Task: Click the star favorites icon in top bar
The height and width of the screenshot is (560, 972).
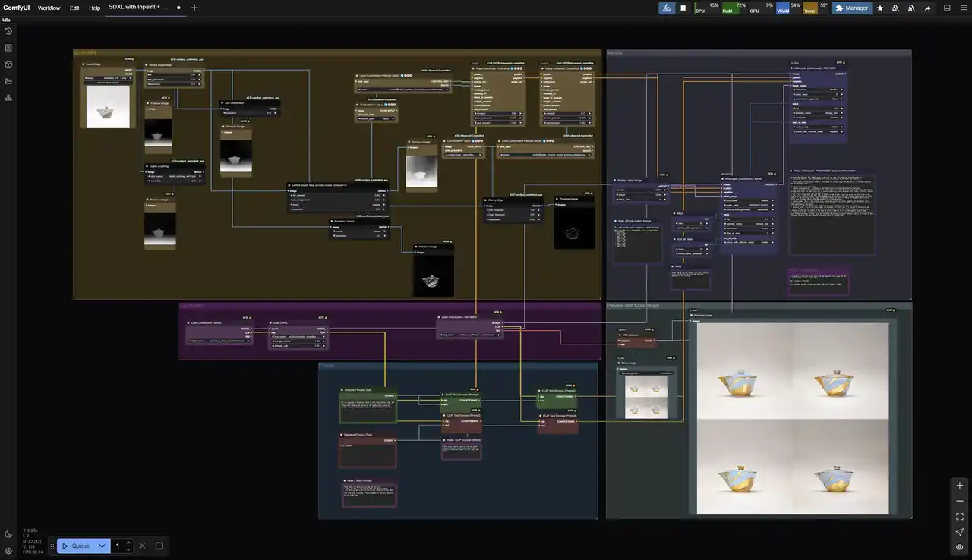Action: coord(879,8)
